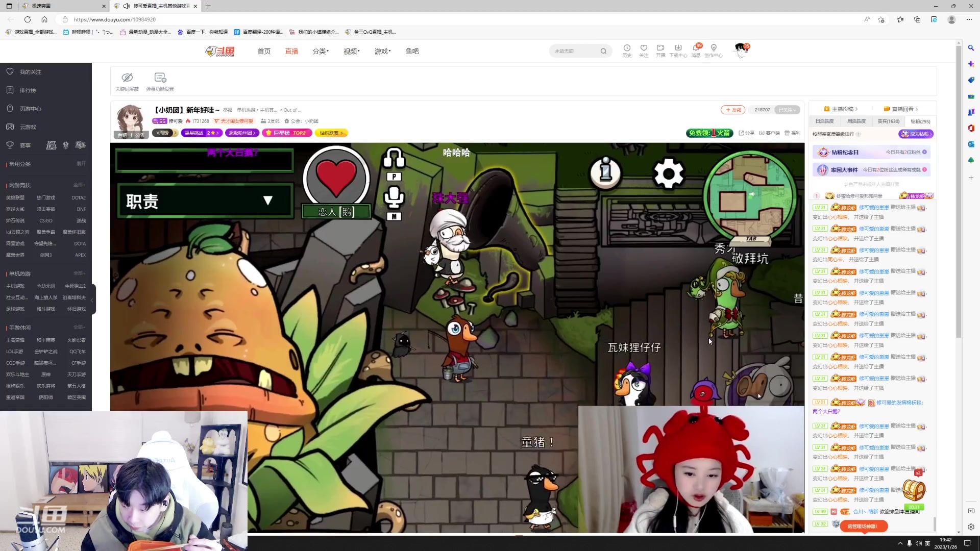Viewport: 980px width, 551px height.
Task: Open browser favorites star icon
Action: pos(900,19)
